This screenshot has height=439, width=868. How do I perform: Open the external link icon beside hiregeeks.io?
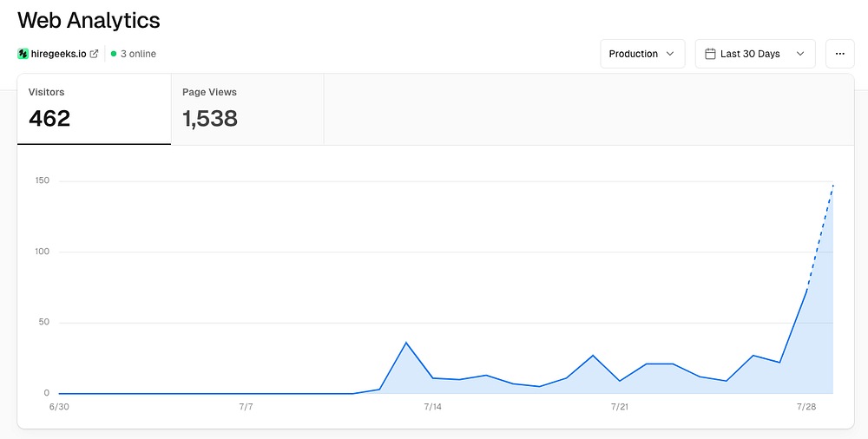(x=94, y=54)
